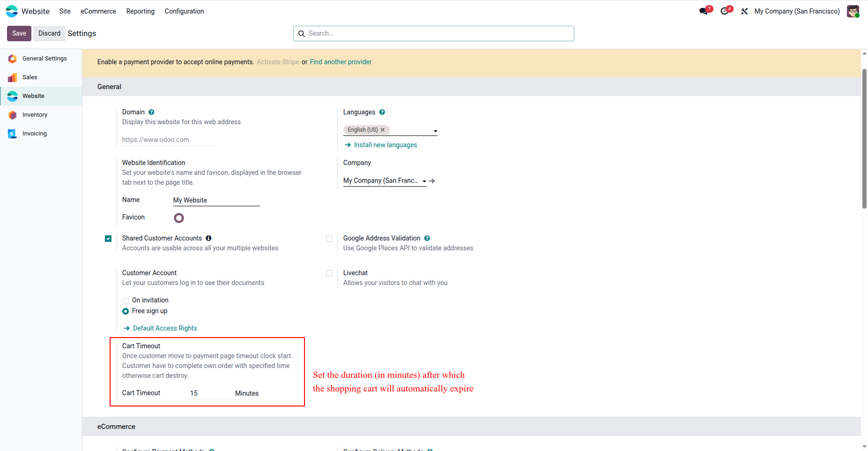Expand the Languages dropdown arrow
Image resolution: width=868 pixels, height=451 pixels.
tap(435, 131)
